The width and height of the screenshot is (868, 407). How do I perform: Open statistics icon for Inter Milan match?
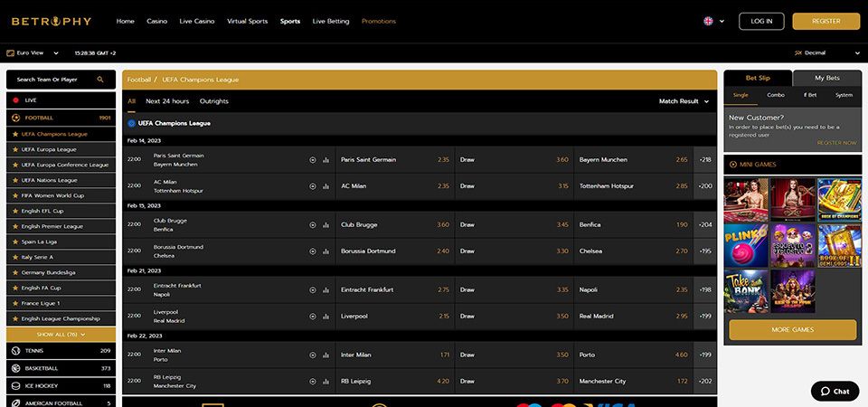pos(326,355)
